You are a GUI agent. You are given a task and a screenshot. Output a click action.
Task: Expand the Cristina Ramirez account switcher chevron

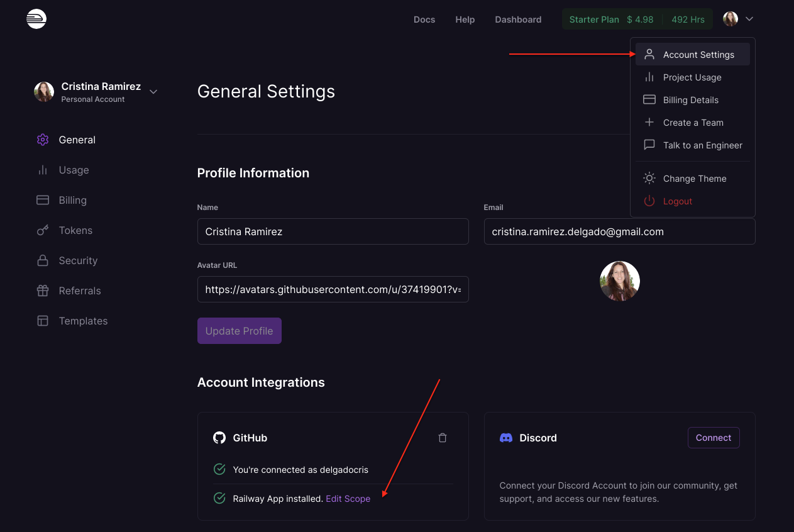tap(153, 92)
